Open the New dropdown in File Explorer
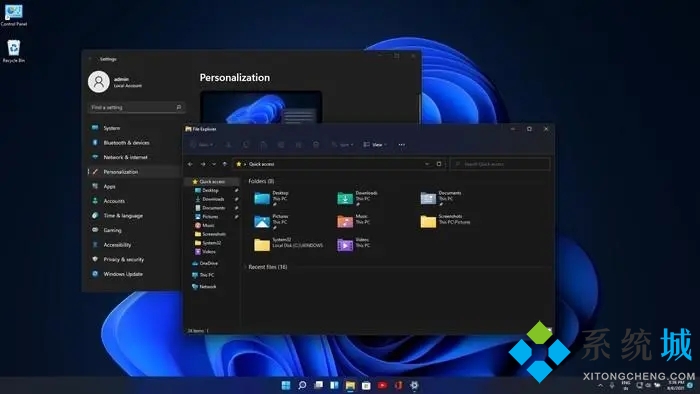The height and width of the screenshot is (394, 700). [x=201, y=145]
